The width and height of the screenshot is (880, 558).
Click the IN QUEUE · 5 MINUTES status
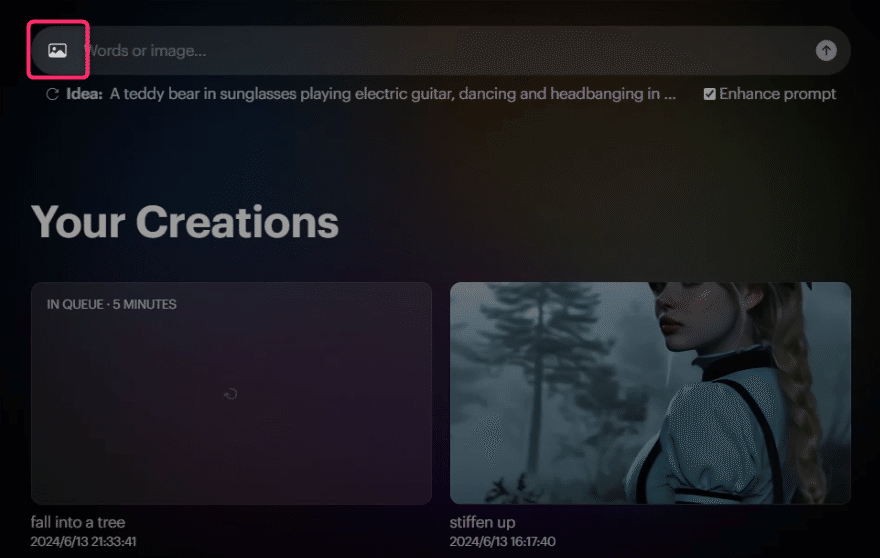point(112,304)
